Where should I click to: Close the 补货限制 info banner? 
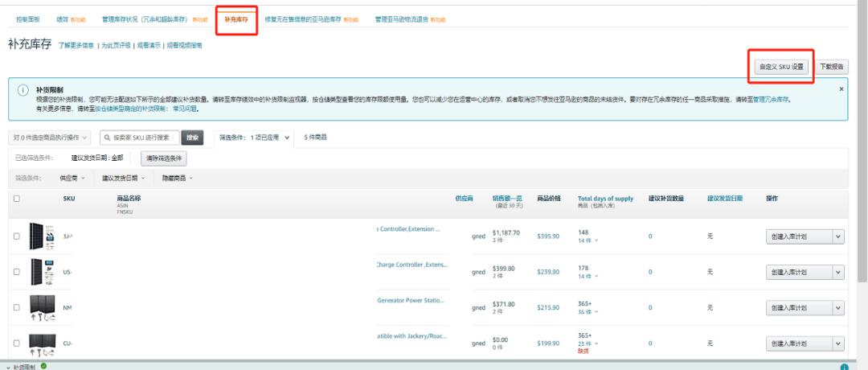click(841, 88)
